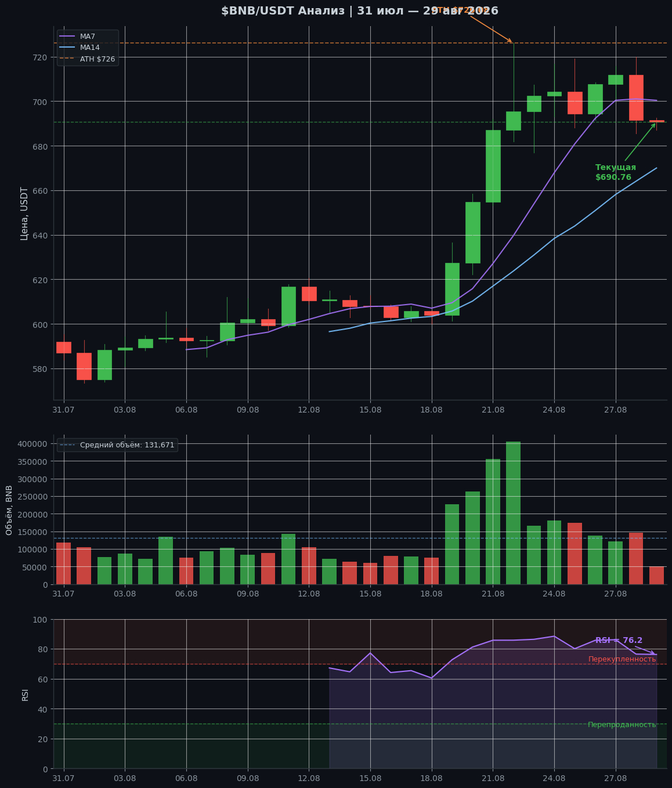Click the 200000 volume axis tick
Image resolution: width=672 pixels, height=788 pixels.
[x=32, y=514]
